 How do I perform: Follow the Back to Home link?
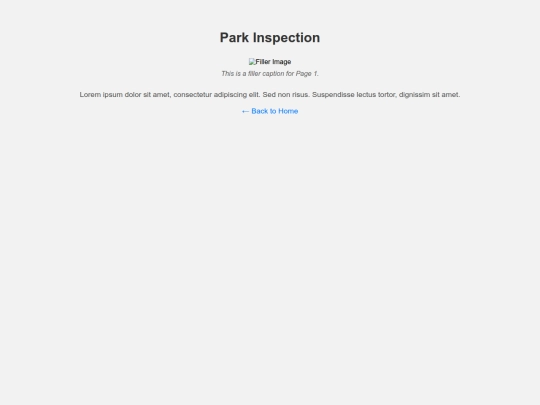[270, 111]
